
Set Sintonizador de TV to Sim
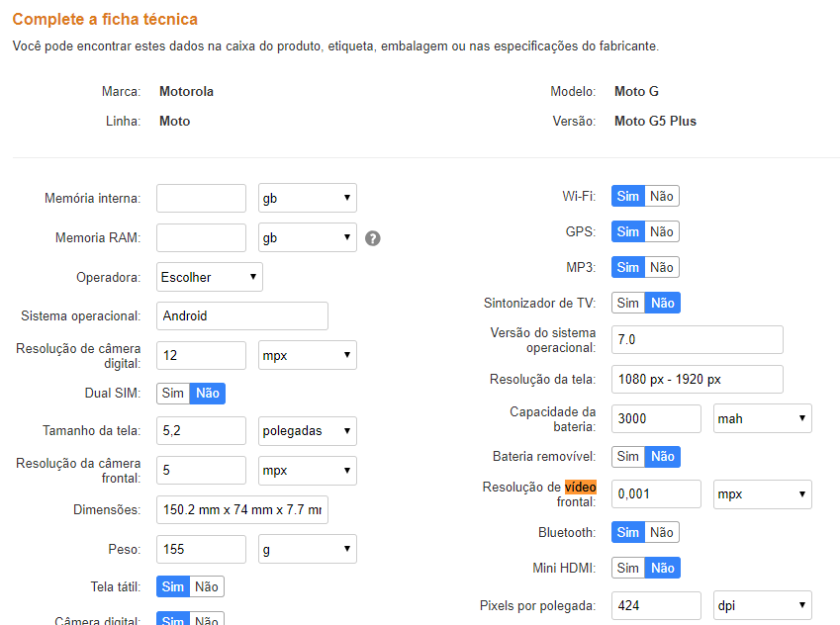coord(628,304)
